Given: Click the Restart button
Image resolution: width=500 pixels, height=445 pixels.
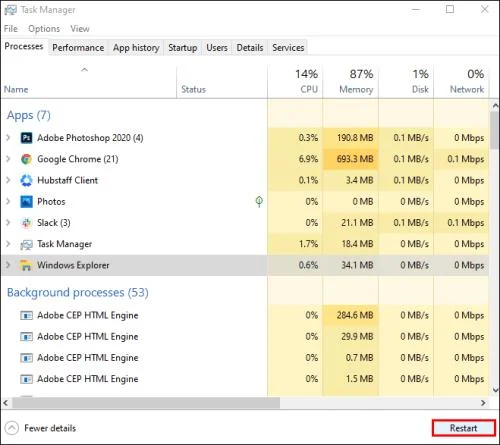Looking at the screenshot, I should click(x=463, y=428).
